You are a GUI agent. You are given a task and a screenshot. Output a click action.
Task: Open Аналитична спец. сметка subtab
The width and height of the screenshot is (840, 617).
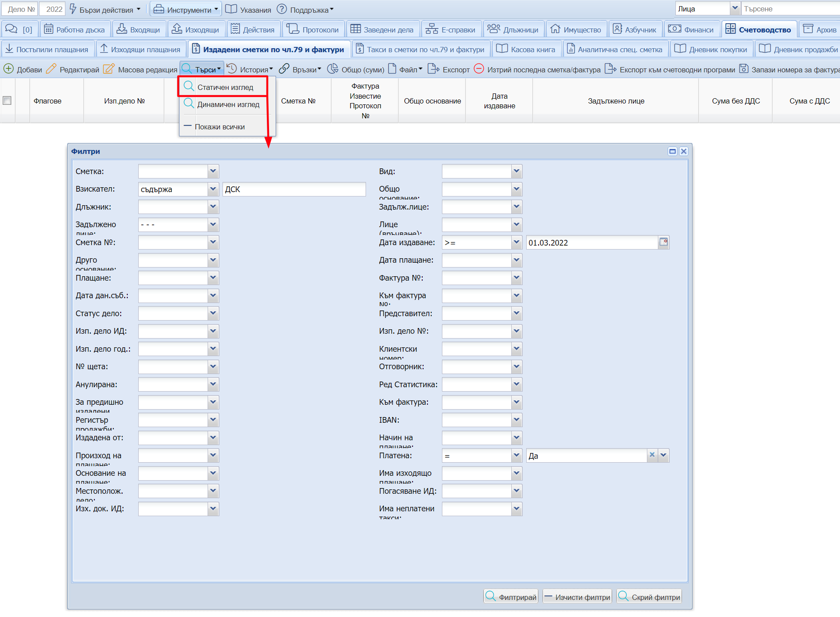[x=615, y=49]
